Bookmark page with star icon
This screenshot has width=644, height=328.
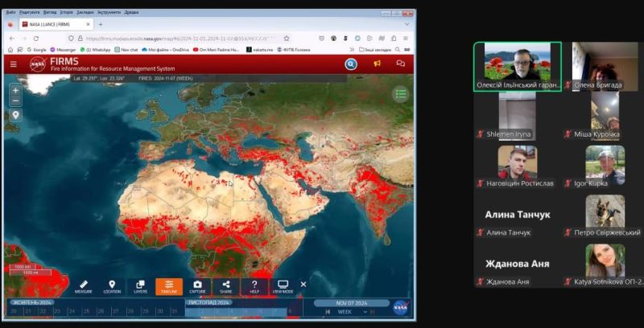287,38
